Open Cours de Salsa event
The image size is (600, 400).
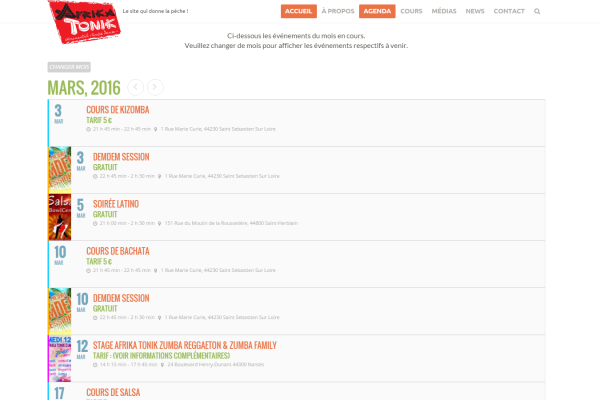[x=113, y=392]
